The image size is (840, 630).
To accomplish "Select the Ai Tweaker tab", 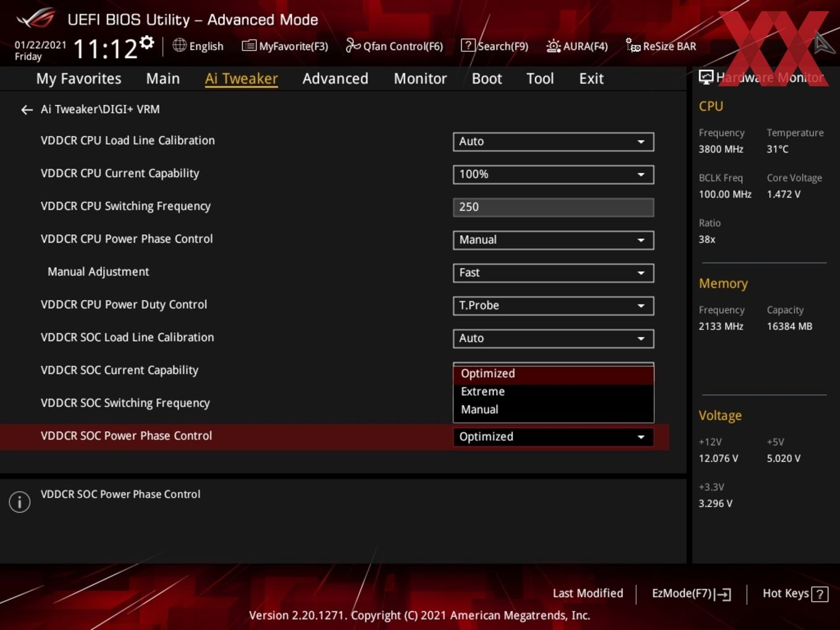I will click(241, 78).
